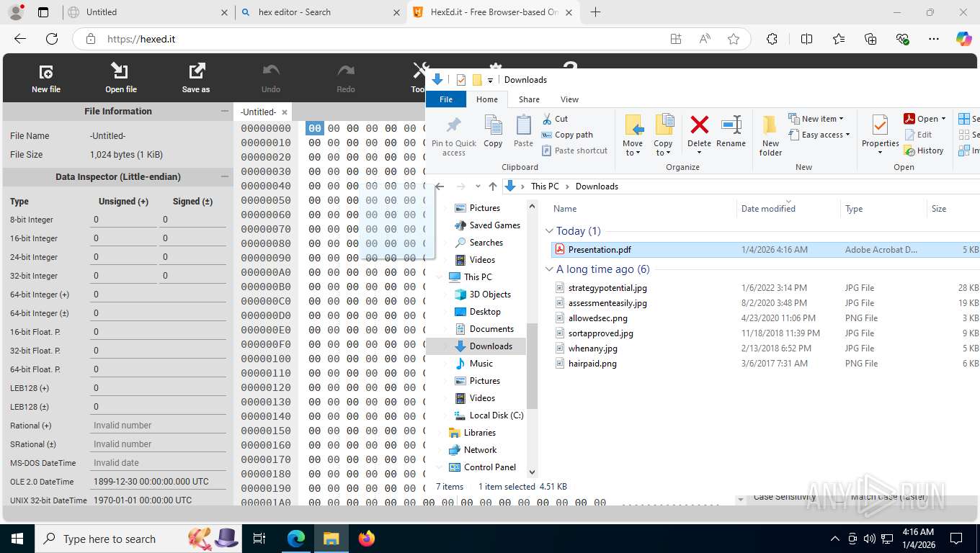Sort files by Name column

(x=565, y=209)
